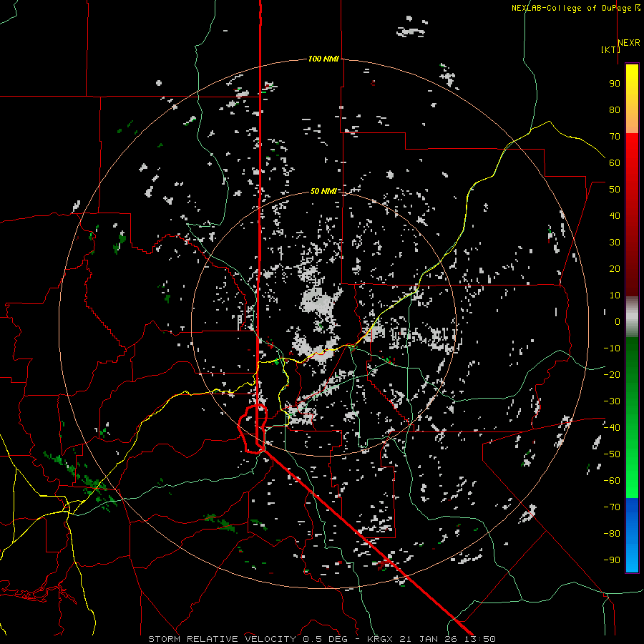Click the -60 value on velocity scale
This screenshot has width=644, height=644.
(612, 481)
